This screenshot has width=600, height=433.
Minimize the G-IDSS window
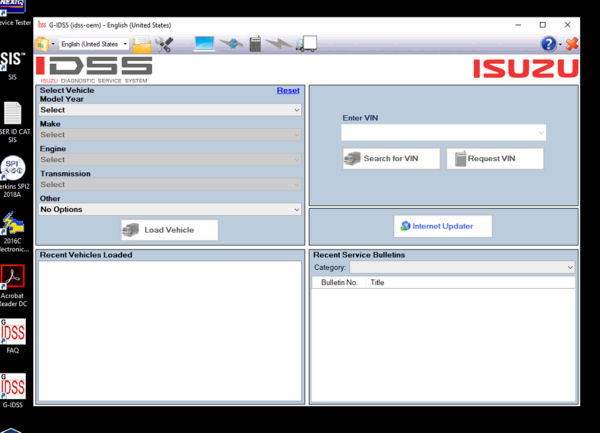[x=518, y=25]
